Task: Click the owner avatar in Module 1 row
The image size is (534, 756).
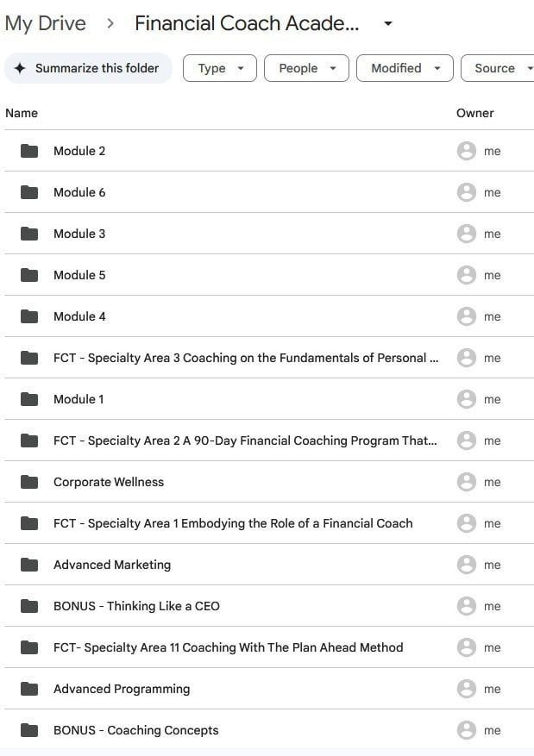Action: coord(467,399)
